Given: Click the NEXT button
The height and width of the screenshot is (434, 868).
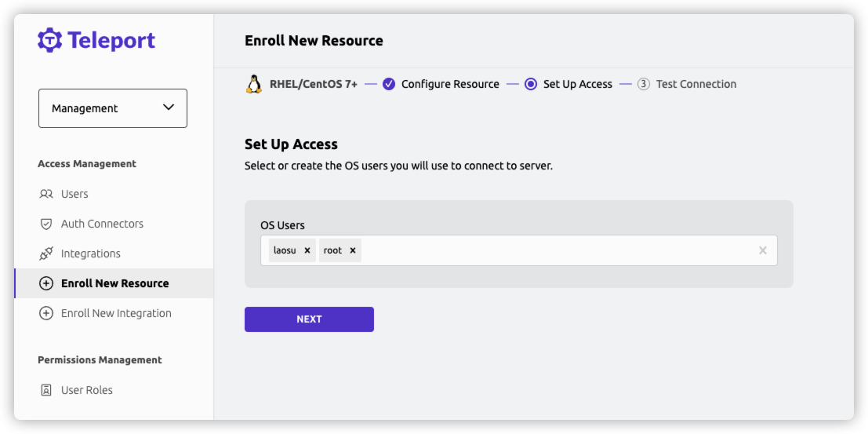Looking at the screenshot, I should 310,319.
